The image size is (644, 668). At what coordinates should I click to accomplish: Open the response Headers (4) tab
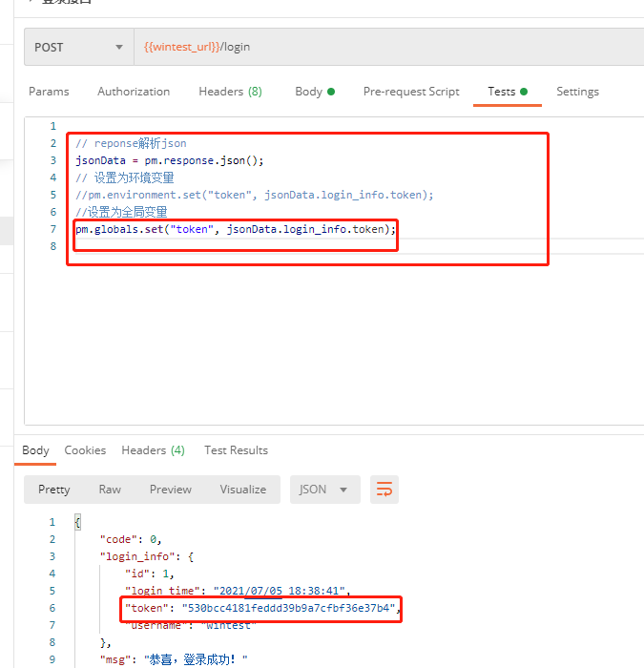153,450
